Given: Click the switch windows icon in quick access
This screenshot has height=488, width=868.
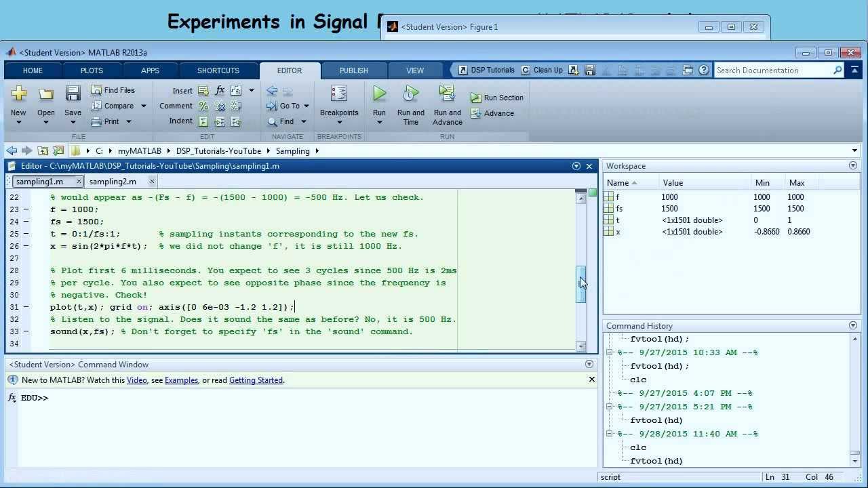Looking at the screenshot, I should (688, 70).
